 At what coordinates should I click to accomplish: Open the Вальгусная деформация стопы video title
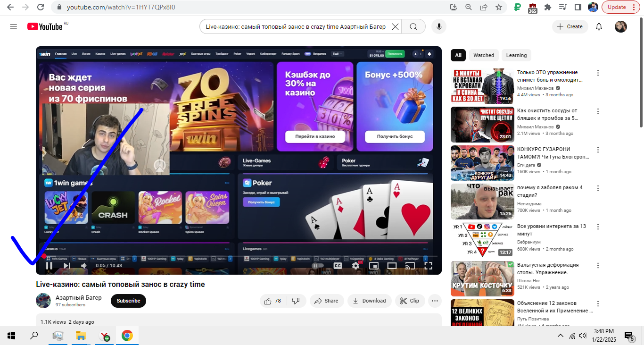tap(549, 269)
